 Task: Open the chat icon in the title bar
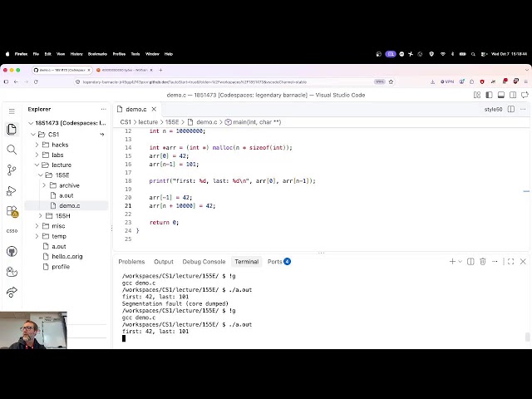click(525, 95)
